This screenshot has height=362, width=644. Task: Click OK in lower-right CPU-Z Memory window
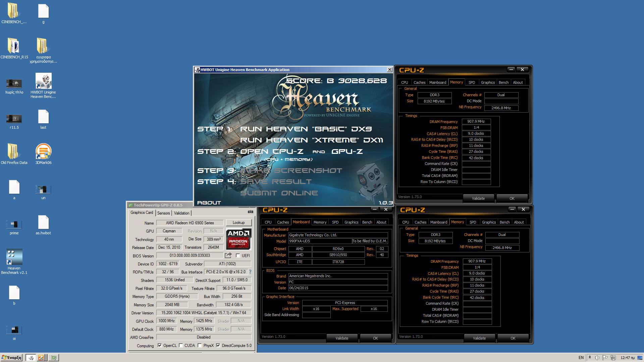pos(513,338)
